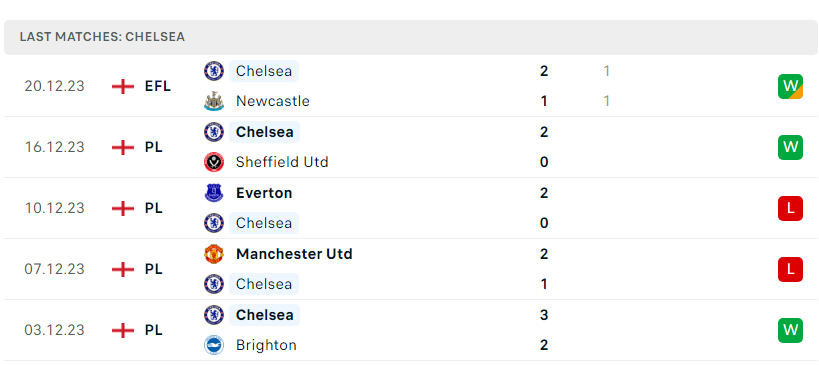Click the W badge for Sheffield Utd match
819x365 pixels.
(790, 147)
